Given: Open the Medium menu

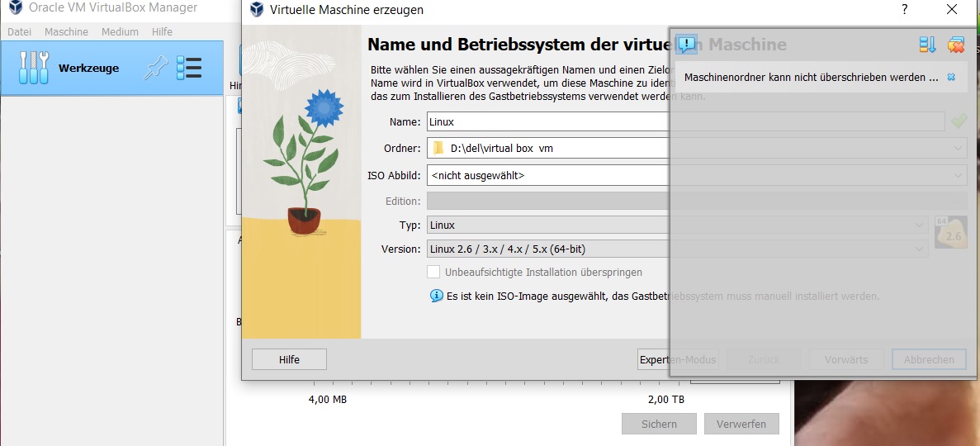Looking at the screenshot, I should [120, 32].
